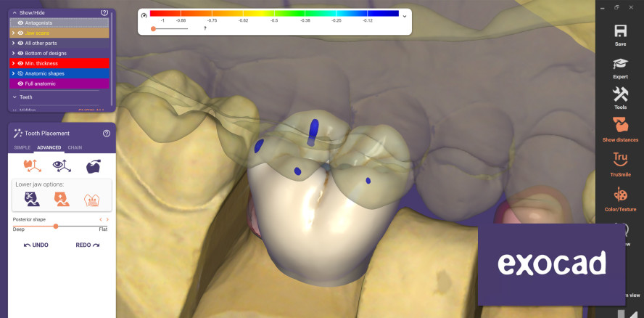Viewport: 644px width, 318px height.
Task: Click the distance scale slider handle
Action: pyautogui.click(x=153, y=29)
